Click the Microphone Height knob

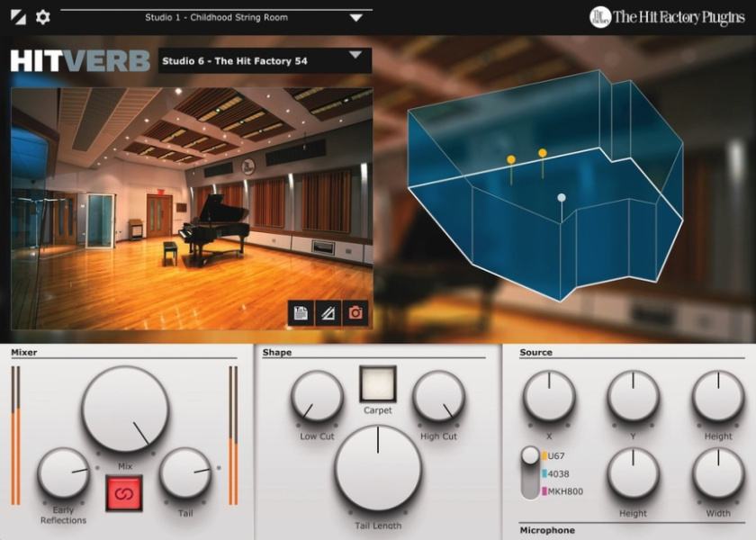tap(633, 473)
